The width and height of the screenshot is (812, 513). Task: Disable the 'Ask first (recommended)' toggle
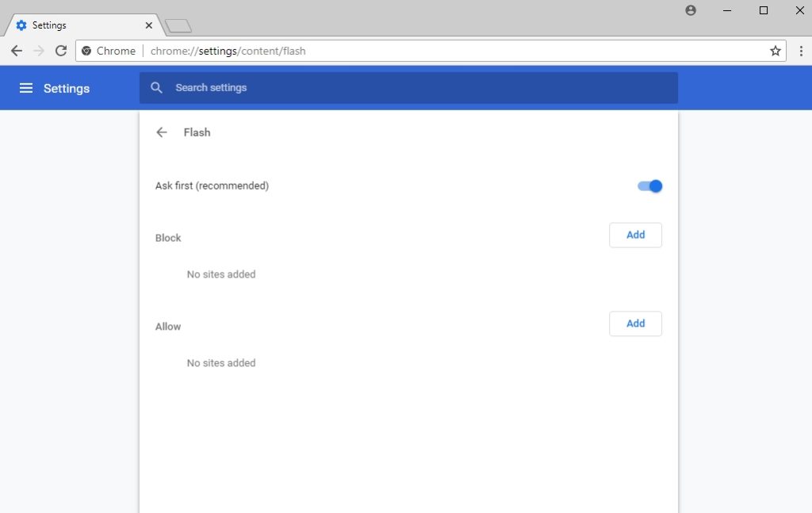(649, 186)
